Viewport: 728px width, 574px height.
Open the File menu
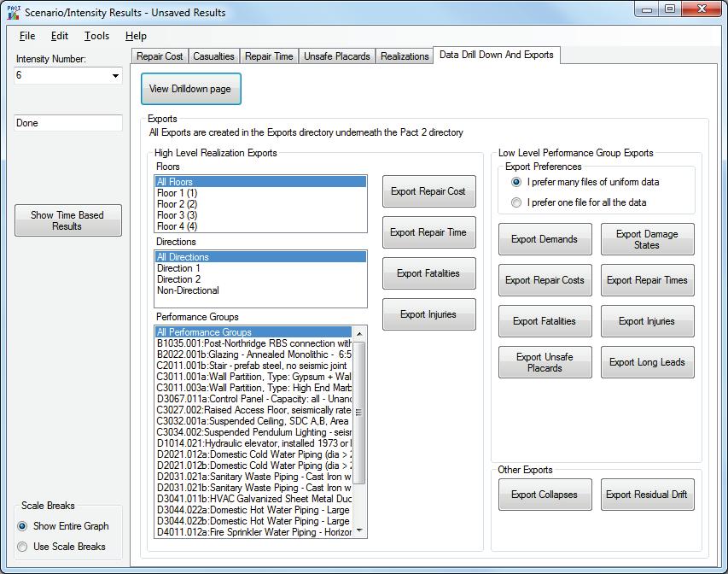[x=27, y=36]
